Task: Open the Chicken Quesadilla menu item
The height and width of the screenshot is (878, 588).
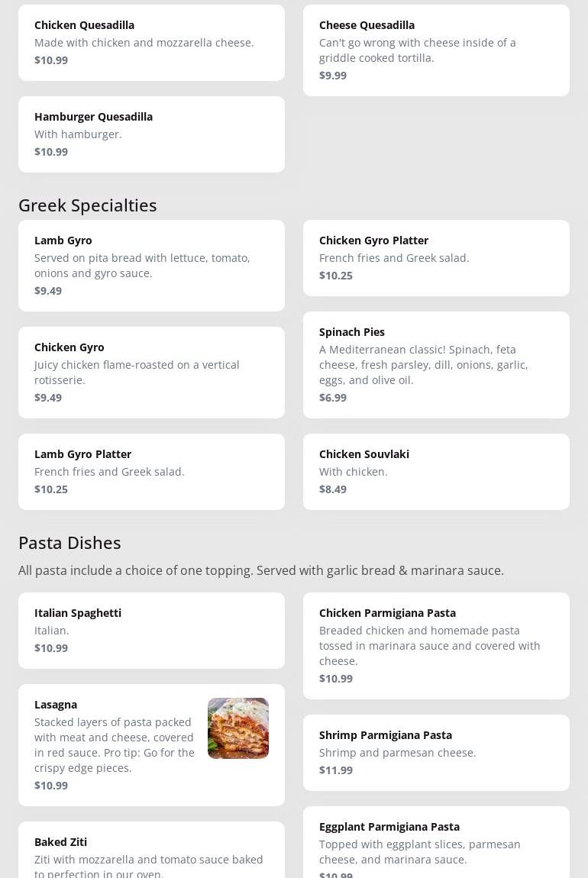Action: click(151, 43)
